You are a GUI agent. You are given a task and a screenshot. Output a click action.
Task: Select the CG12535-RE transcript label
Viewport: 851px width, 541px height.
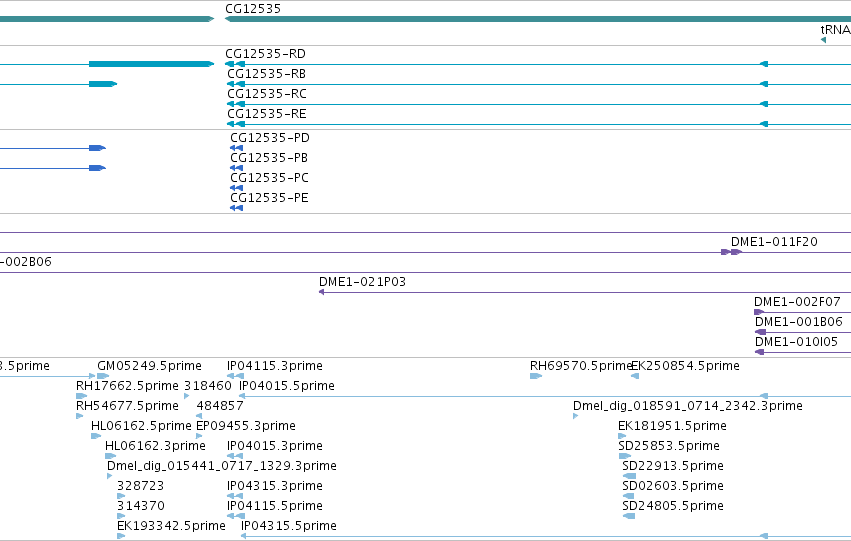[x=267, y=114]
